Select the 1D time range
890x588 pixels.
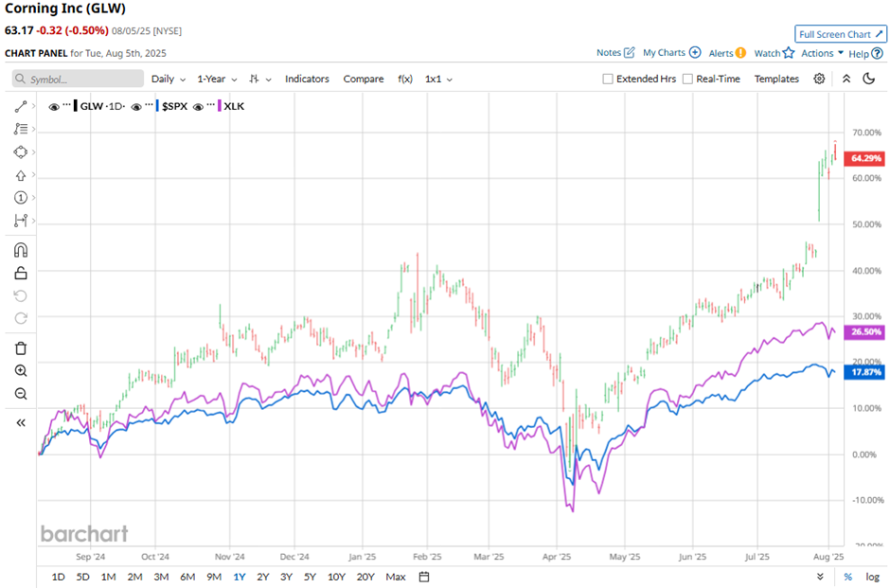click(58, 577)
